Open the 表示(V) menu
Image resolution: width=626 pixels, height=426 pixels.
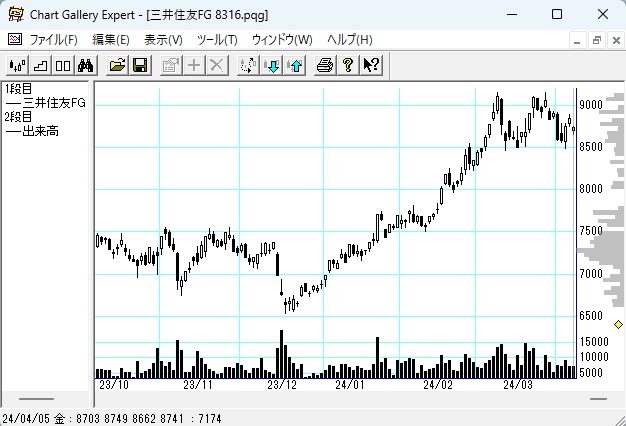point(163,40)
